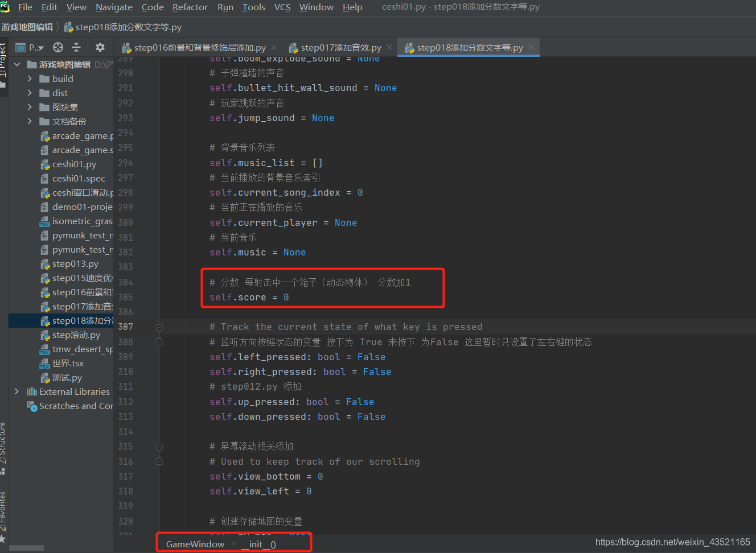Expand External Libraries node

tap(17, 391)
